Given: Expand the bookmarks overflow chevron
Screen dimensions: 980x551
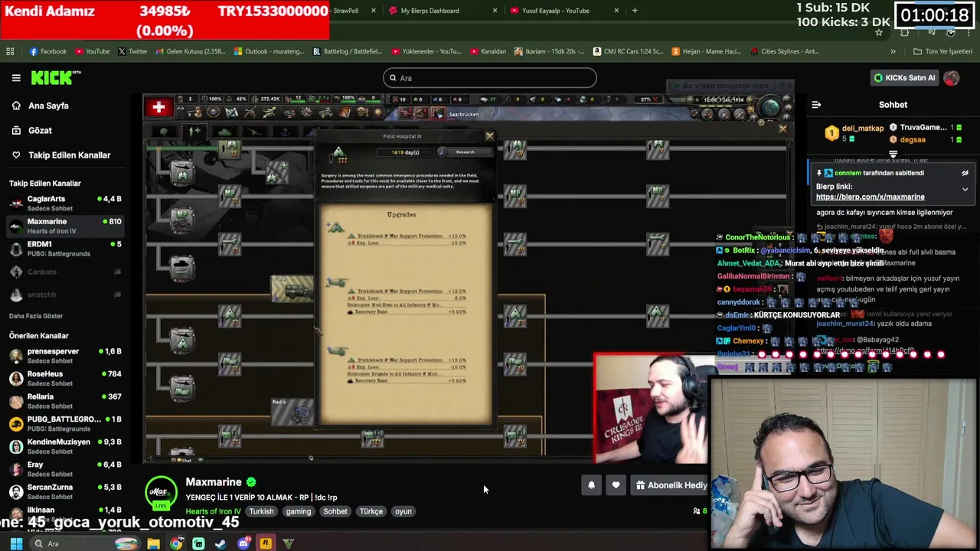Looking at the screenshot, I should coord(893,51).
